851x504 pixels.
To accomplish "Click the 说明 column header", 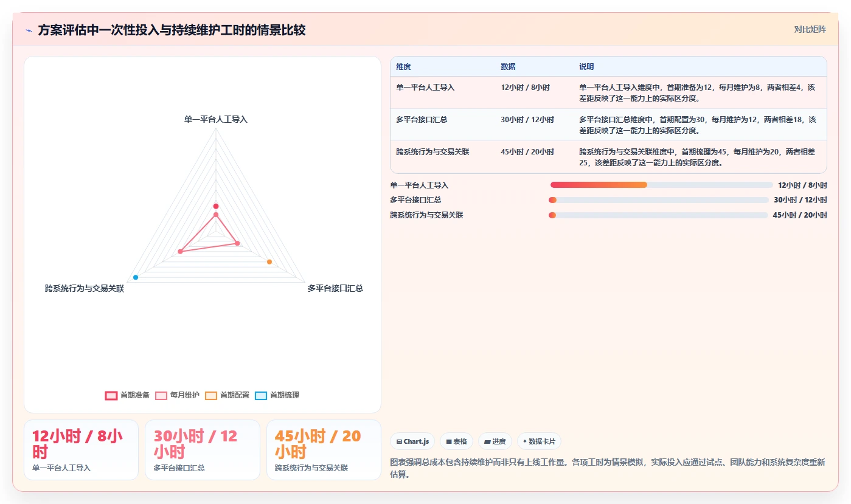I will coord(586,67).
